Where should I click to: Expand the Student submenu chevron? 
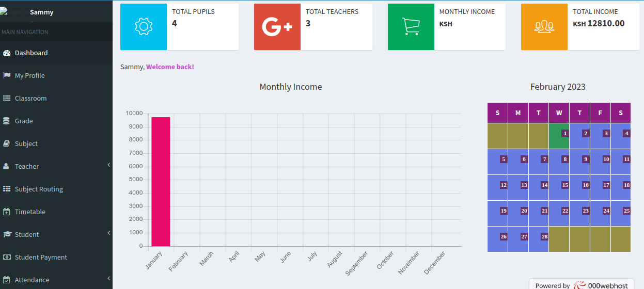tap(108, 233)
